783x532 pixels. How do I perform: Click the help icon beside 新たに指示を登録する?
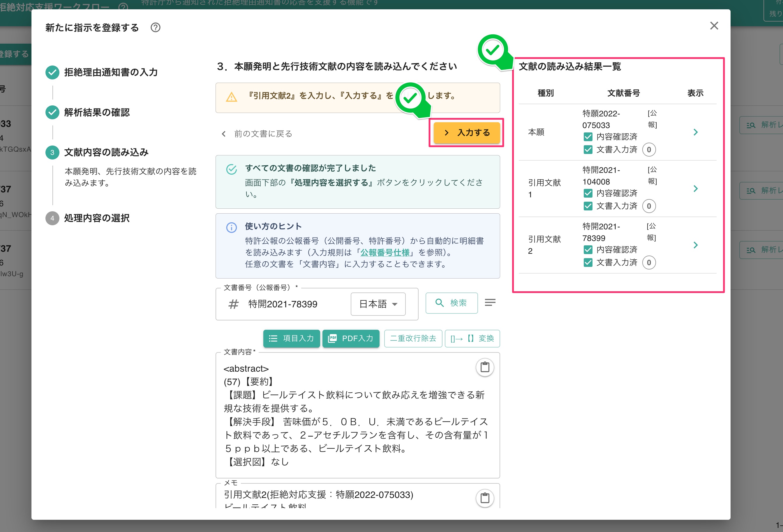pyautogui.click(x=155, y=28)
